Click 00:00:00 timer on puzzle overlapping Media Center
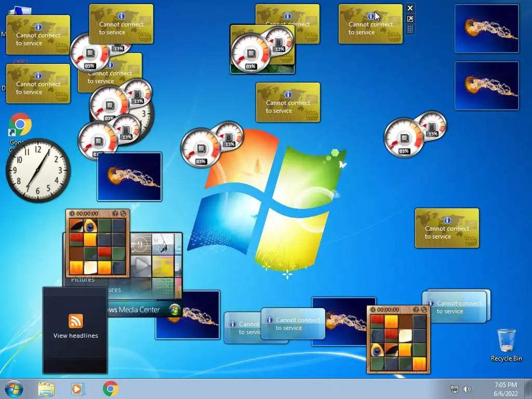This screenshot has width=532, height=399. (x=87, y=214)
